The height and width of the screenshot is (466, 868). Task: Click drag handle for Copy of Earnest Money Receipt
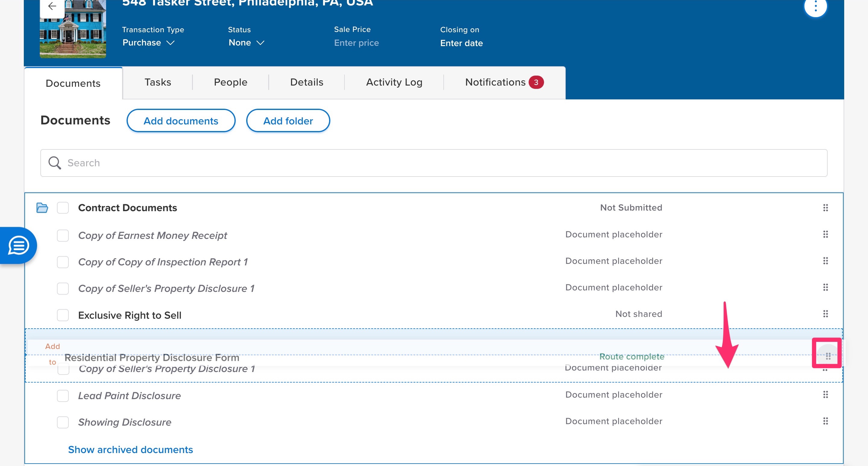pos(825,234)
